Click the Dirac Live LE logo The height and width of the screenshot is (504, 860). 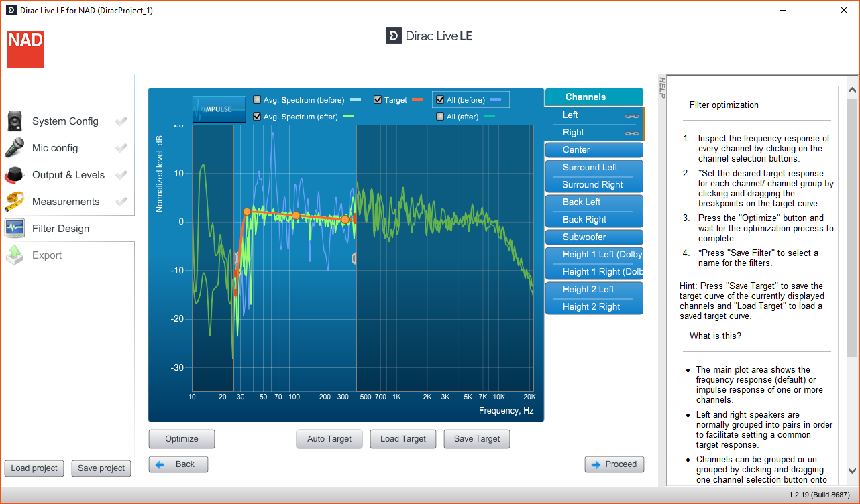(x=429, y=36)
